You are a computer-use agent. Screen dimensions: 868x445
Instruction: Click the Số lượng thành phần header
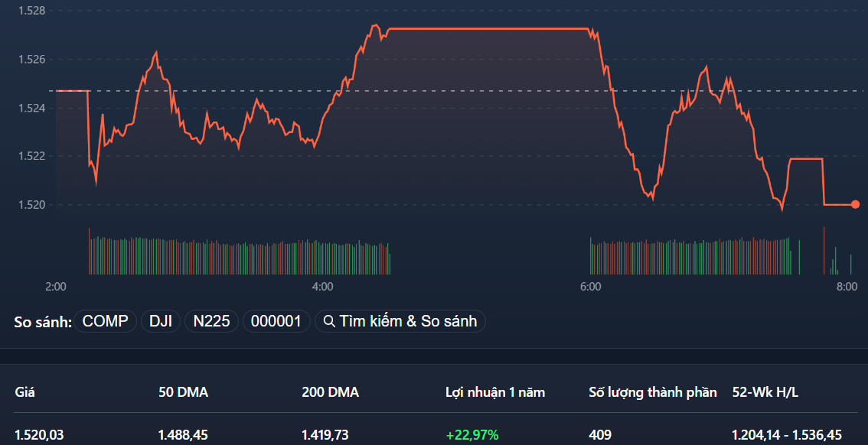click(x=652, y=391)
